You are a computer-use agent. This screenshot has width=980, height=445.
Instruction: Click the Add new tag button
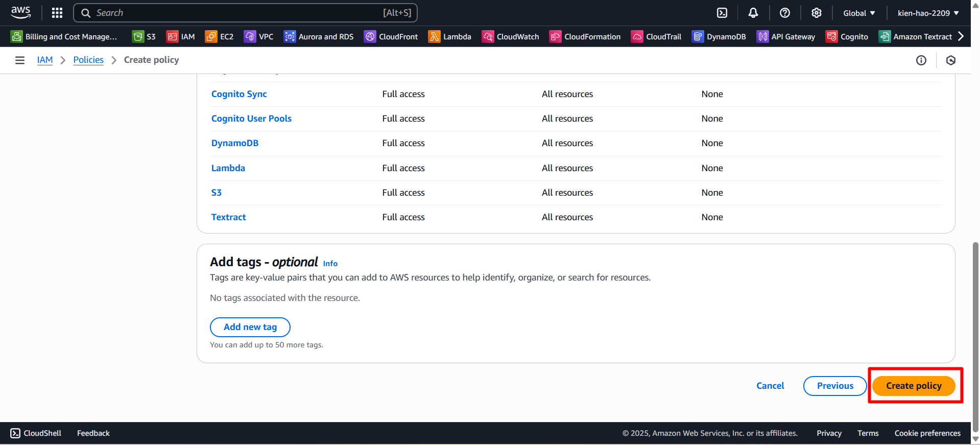point(250,327)
